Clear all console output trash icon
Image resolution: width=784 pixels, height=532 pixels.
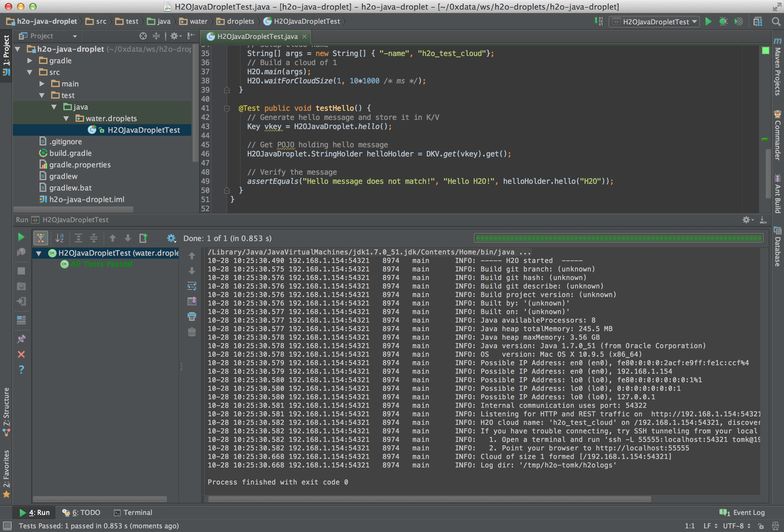pos(192,332)
